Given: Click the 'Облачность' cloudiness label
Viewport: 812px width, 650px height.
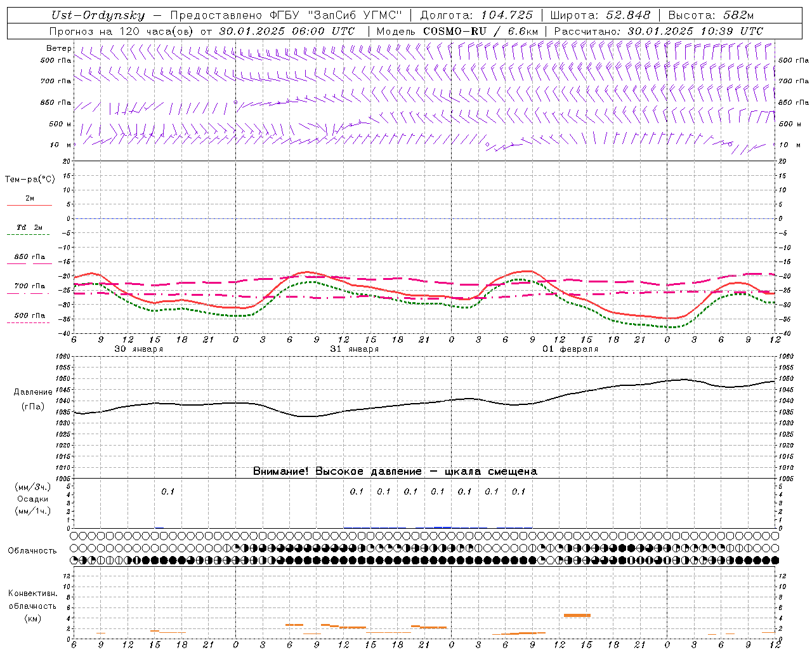Looking at the screenshot, I should click(32, 551).
